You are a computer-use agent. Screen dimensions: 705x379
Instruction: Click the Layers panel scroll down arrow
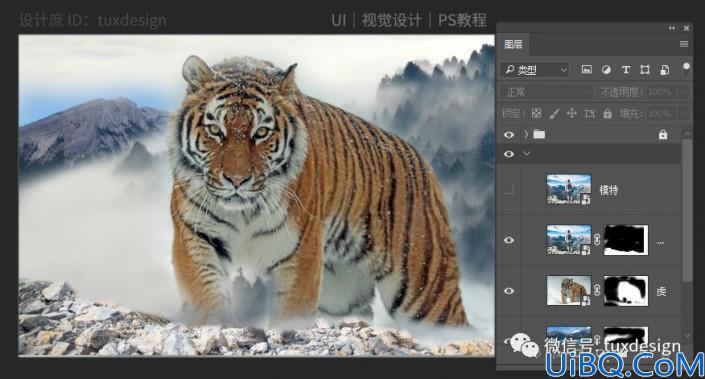687,335
